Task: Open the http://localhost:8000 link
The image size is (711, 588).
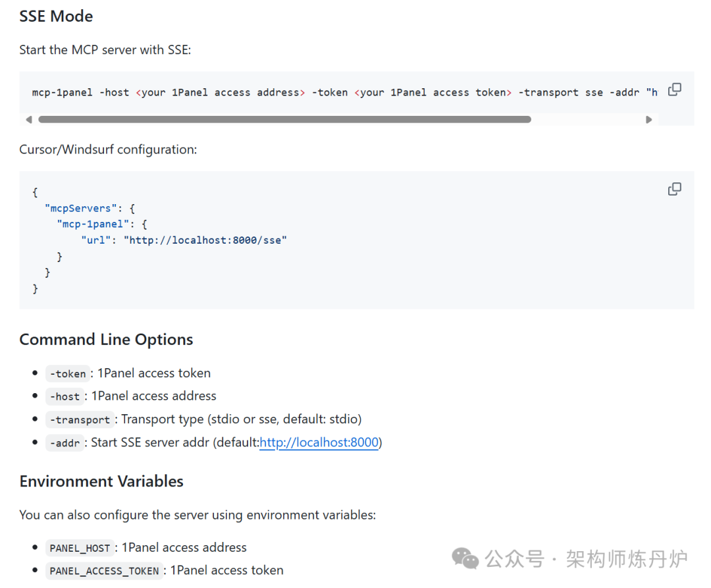Action: point(319,442)
